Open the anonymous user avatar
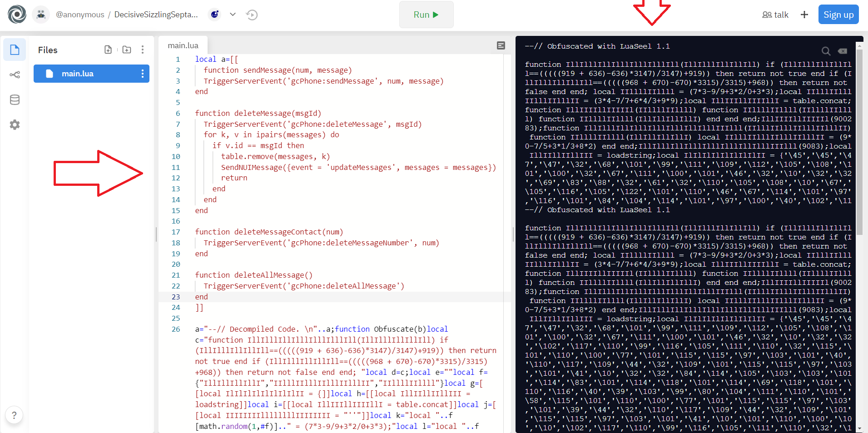The image size is (868, 433). [x=41, y=15]
